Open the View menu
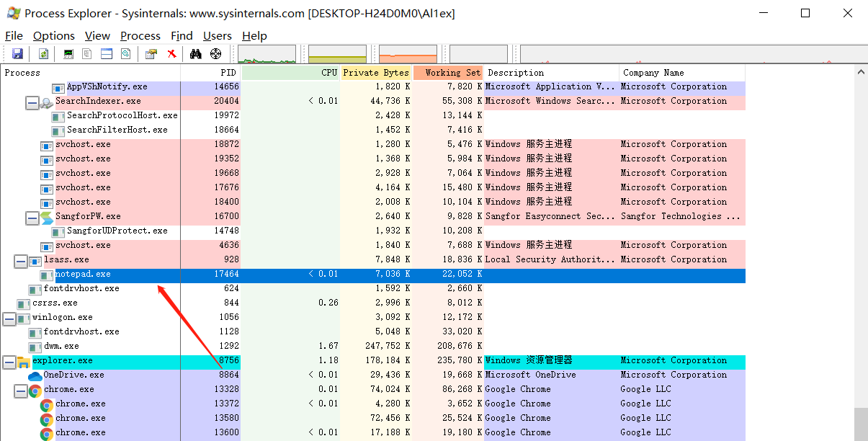 click(97, 35)
